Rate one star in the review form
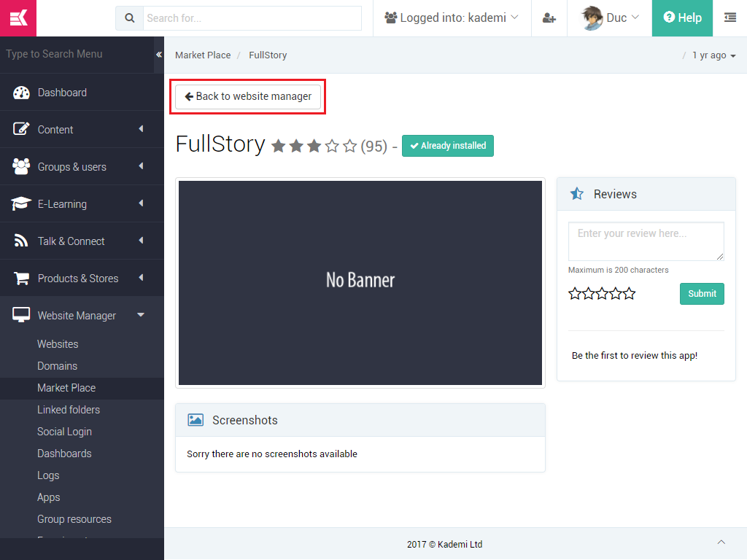Screen dimensions: 747x560 [575, 293]
